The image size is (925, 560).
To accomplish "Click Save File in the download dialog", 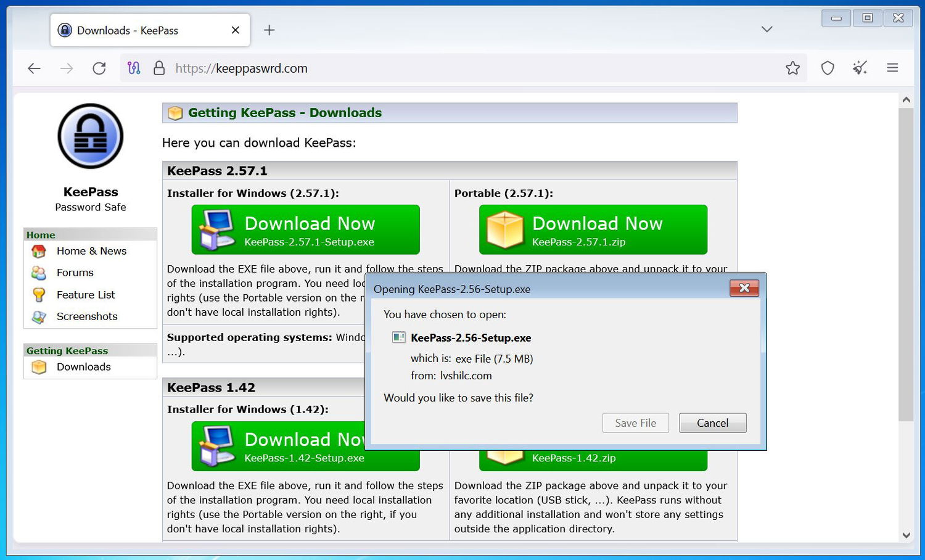I will [x=636, y=423].
